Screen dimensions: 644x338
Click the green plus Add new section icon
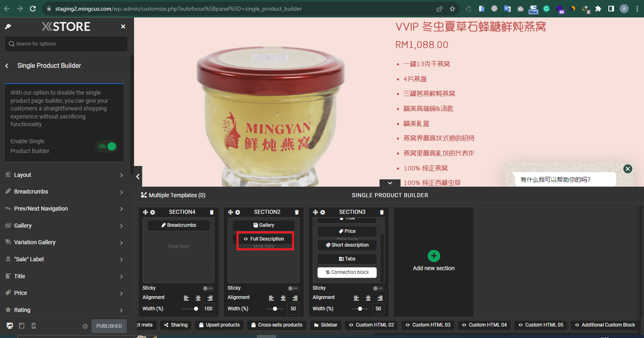pyautogui.click(x=434, y=256)
